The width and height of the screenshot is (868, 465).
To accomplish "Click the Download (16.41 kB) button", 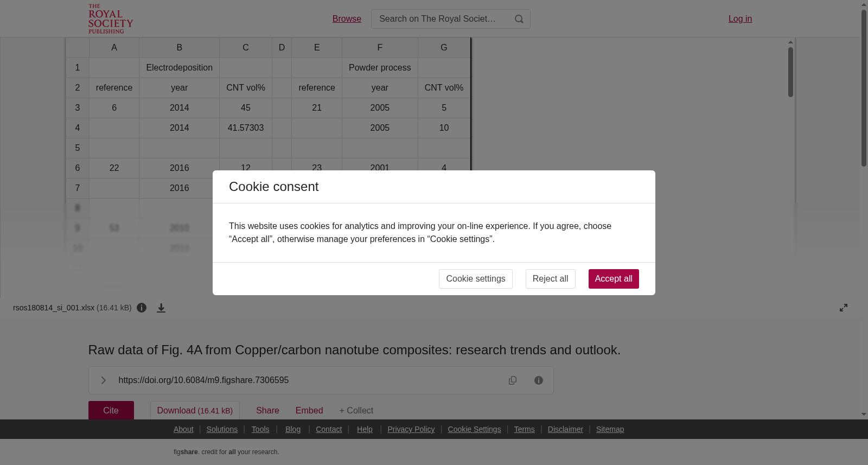I will 195,410.
